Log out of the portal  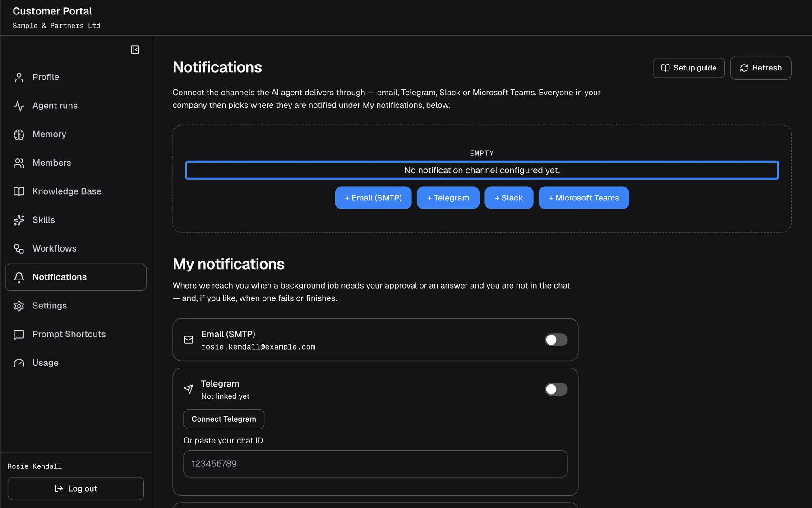76,489
